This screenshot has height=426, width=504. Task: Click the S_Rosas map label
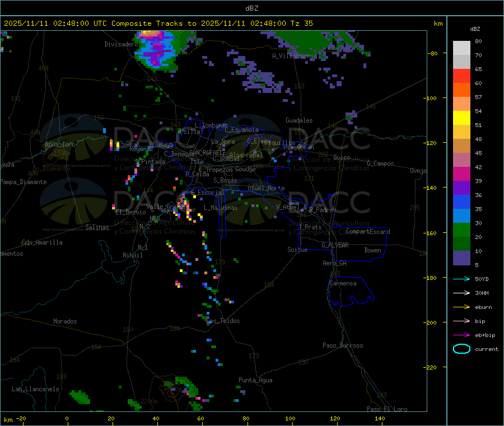tap(225, 181)
